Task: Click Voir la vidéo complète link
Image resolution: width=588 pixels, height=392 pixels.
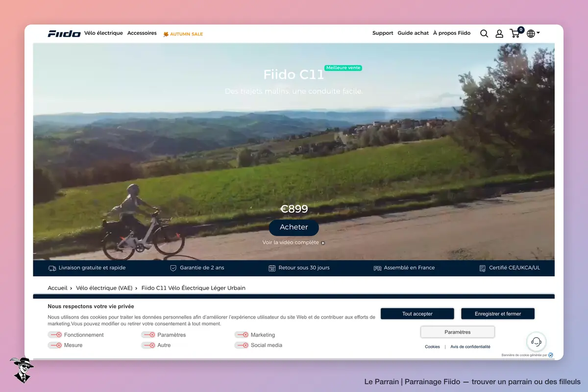Action: [294, 243]
